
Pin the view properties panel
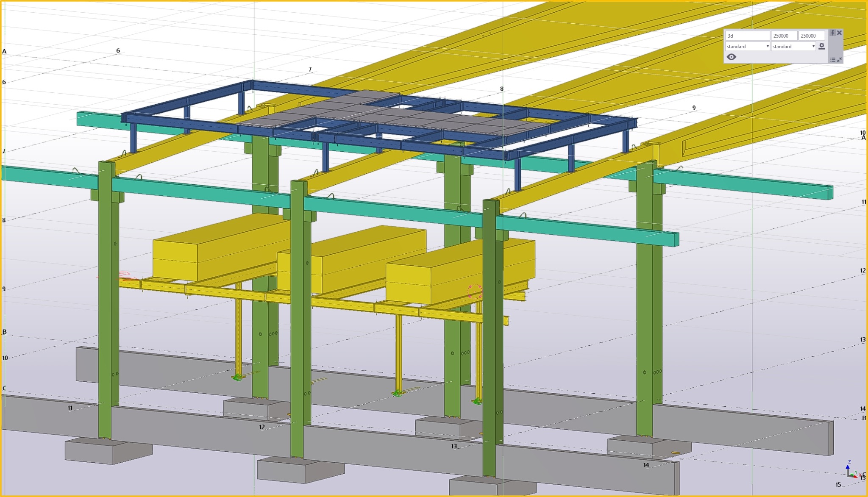tap(832, 33)
